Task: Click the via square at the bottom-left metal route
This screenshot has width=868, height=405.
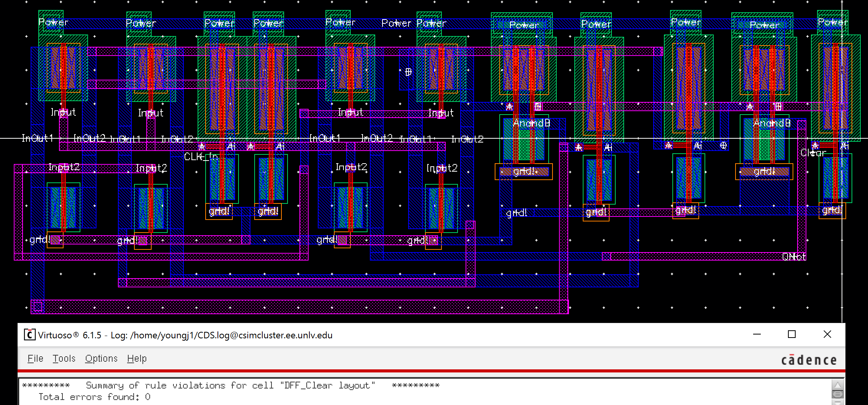Action: pos(38,307)
